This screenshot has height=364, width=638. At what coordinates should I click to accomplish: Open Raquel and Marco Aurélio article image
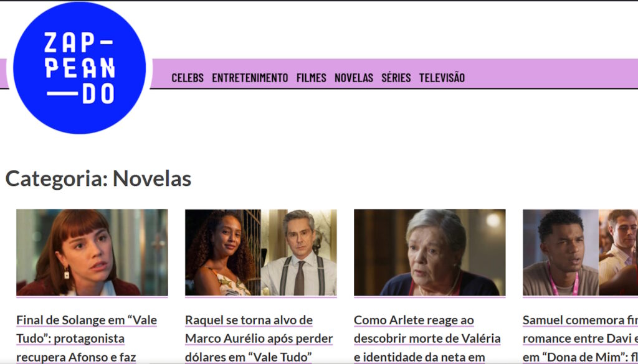point(261,252)
